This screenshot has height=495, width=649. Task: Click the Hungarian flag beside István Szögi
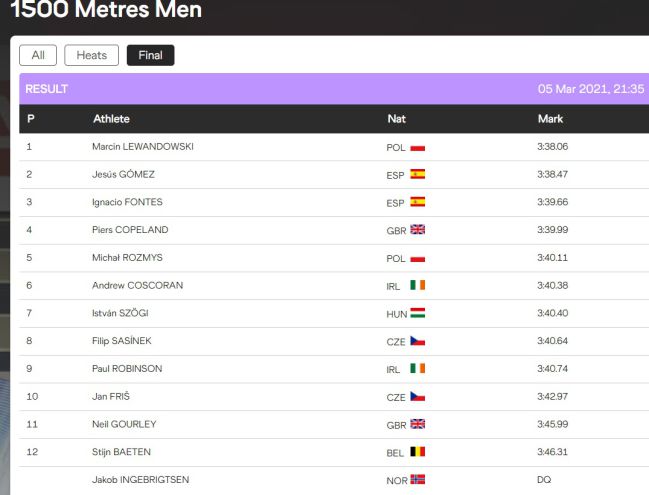click(418, 313)
